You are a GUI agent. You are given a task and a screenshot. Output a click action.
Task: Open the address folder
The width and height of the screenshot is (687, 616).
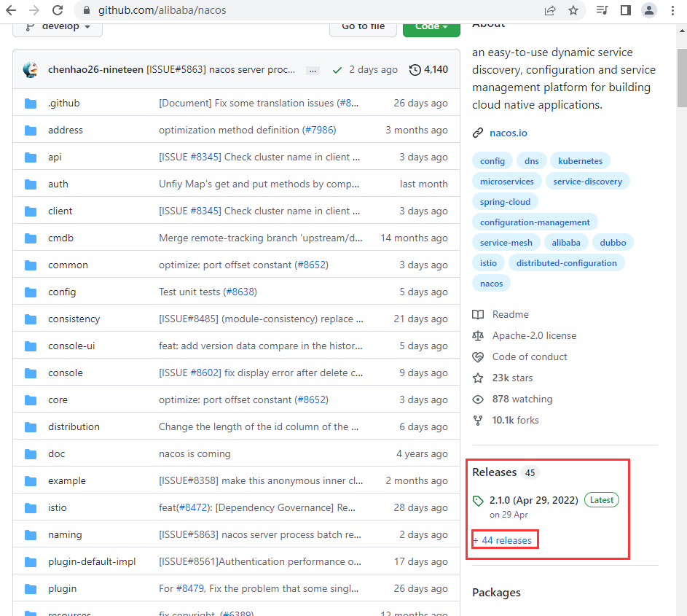[66, 130]
